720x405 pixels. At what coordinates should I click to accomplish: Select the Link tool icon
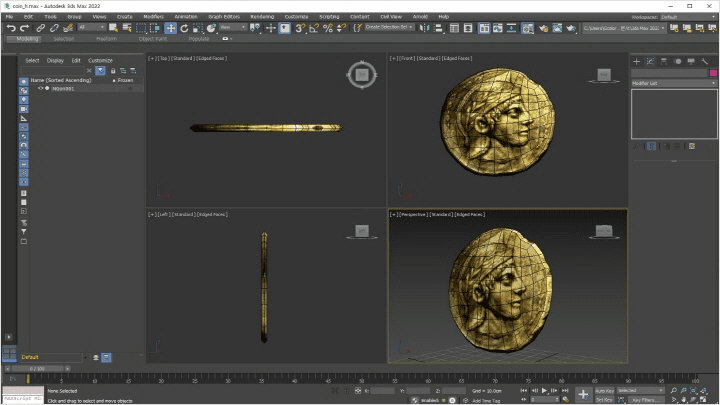[41, 28]
